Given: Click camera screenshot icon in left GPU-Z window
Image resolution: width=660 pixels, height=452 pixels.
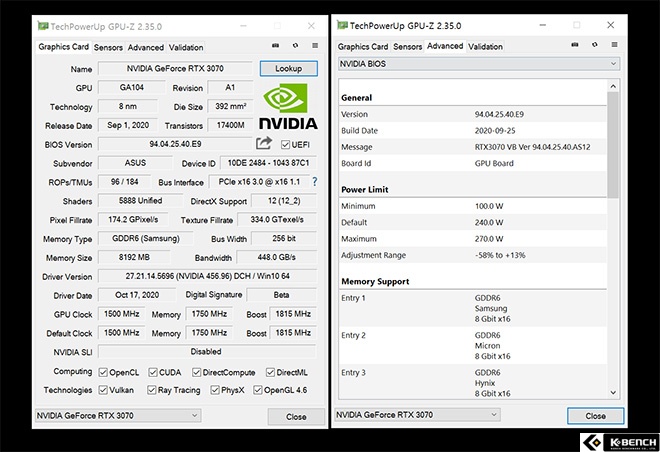Looking at the screenshot, I should [275, 45].
